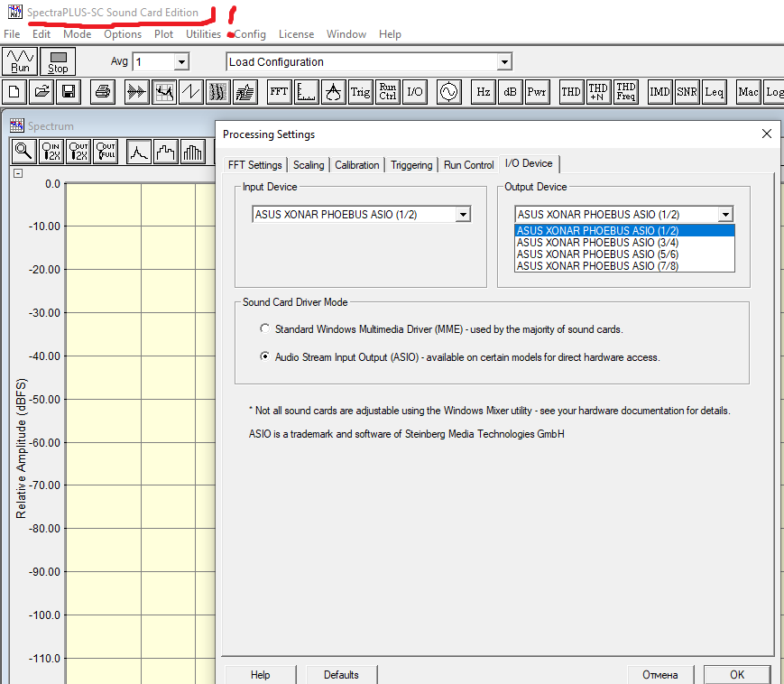Select Standard Windows Multimedia Driver (MME) radio

pyautogui.click(x=264, y=328)
